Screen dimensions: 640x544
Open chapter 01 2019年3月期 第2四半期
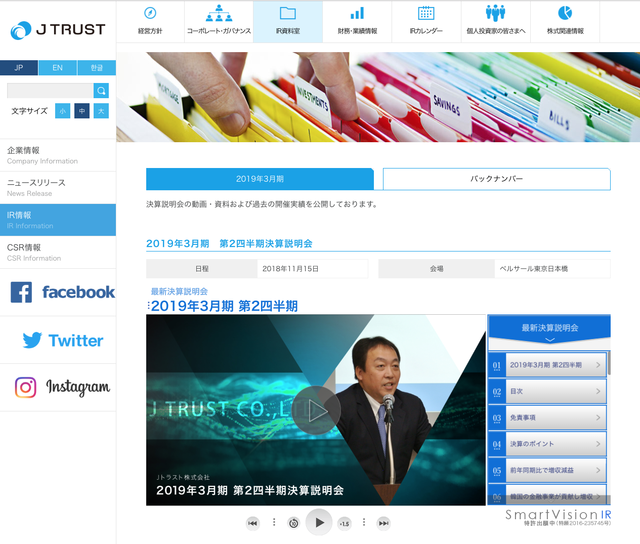(547, 365)
